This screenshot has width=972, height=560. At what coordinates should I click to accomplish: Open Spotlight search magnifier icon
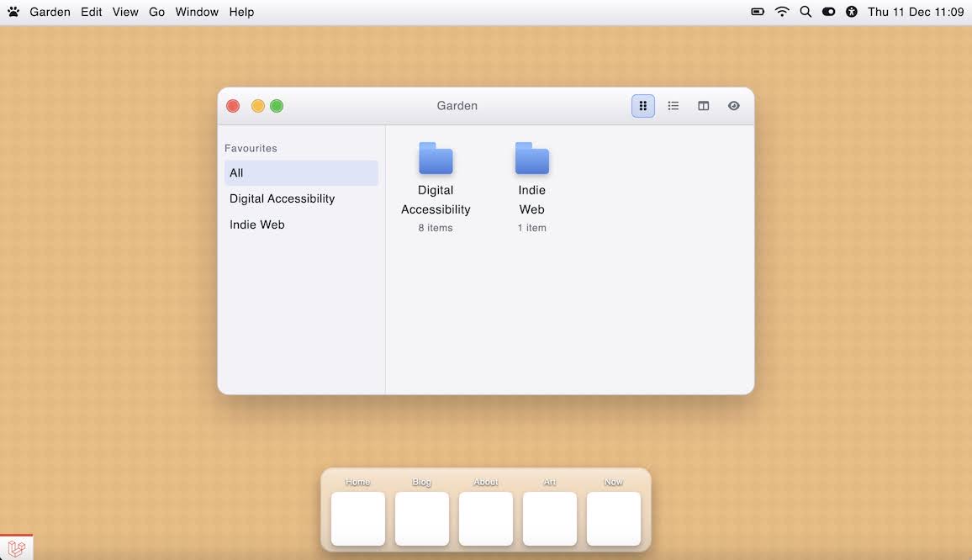(x=806, y=12)
